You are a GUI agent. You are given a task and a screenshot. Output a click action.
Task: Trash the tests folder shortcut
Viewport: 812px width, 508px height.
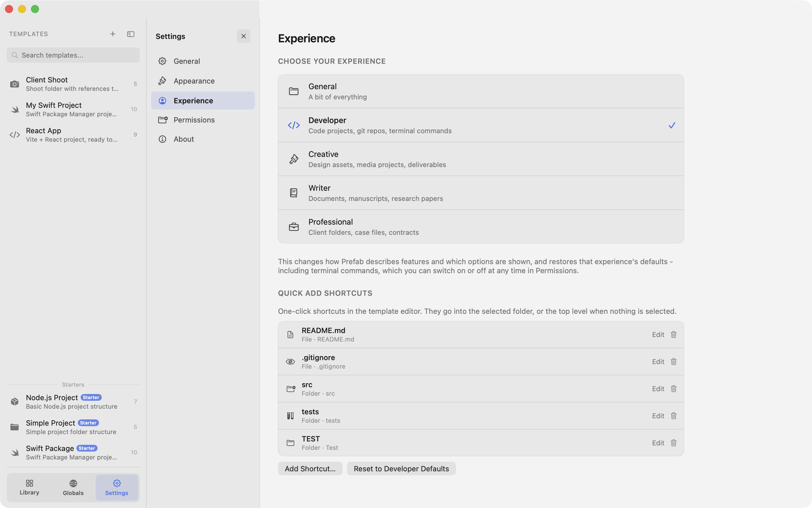(x=673, y=416)
